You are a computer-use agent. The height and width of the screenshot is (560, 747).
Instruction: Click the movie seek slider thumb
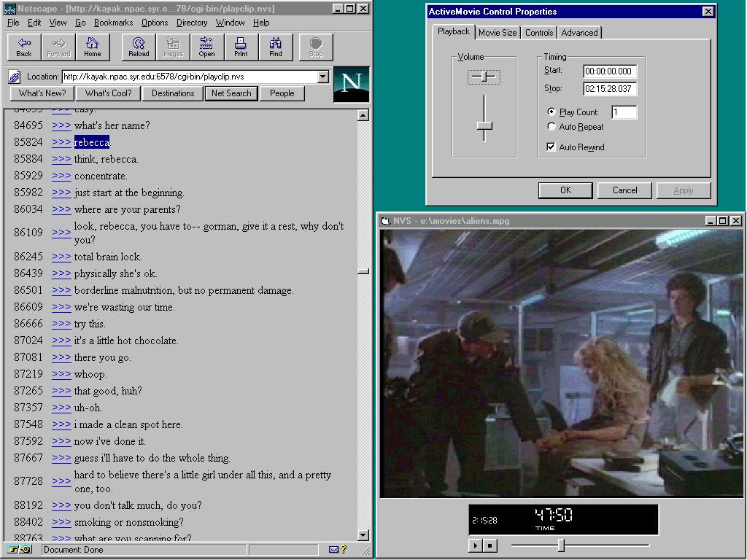pos(562,545)
